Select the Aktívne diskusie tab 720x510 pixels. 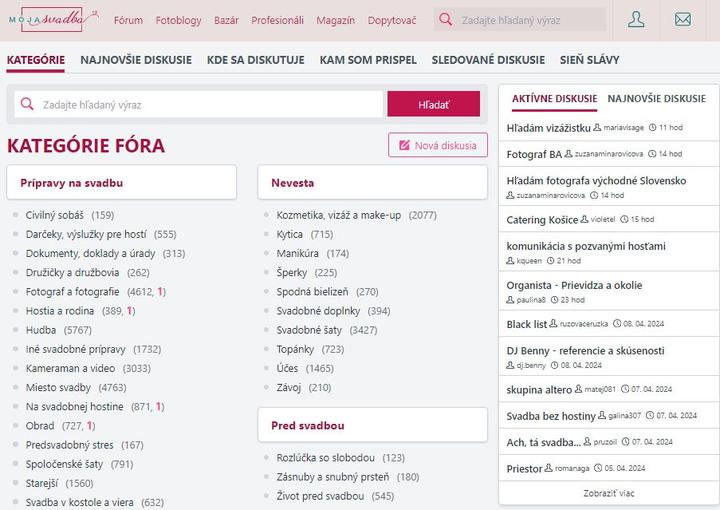(x=554, y=99)
